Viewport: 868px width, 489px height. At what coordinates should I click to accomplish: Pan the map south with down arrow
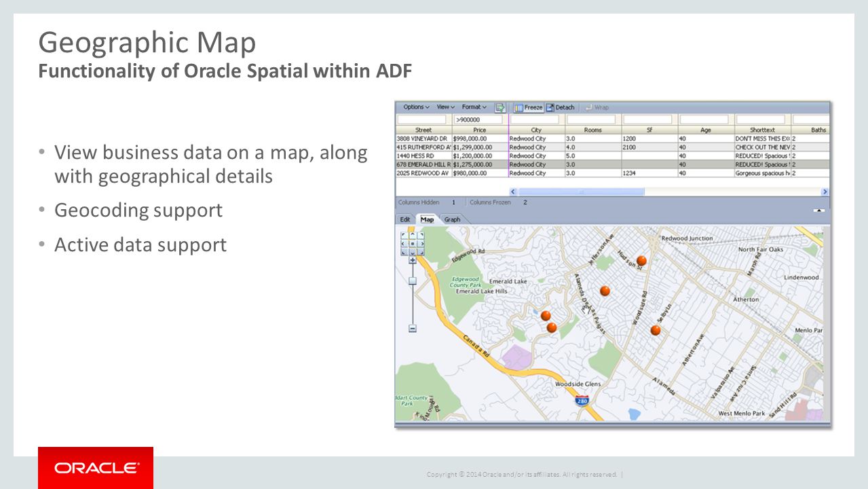pos(412,251)
